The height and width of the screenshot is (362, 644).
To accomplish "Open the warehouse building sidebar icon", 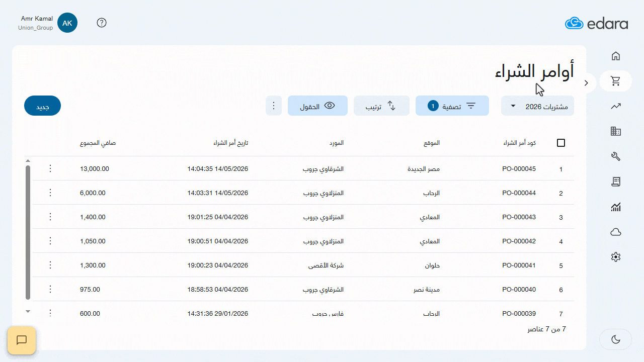I will point(616,131).
